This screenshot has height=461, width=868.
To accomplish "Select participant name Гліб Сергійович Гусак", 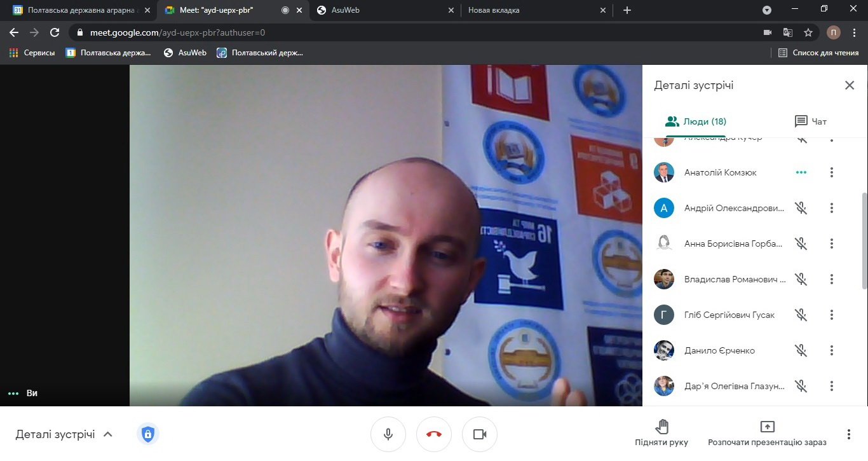I will point(729,315).
